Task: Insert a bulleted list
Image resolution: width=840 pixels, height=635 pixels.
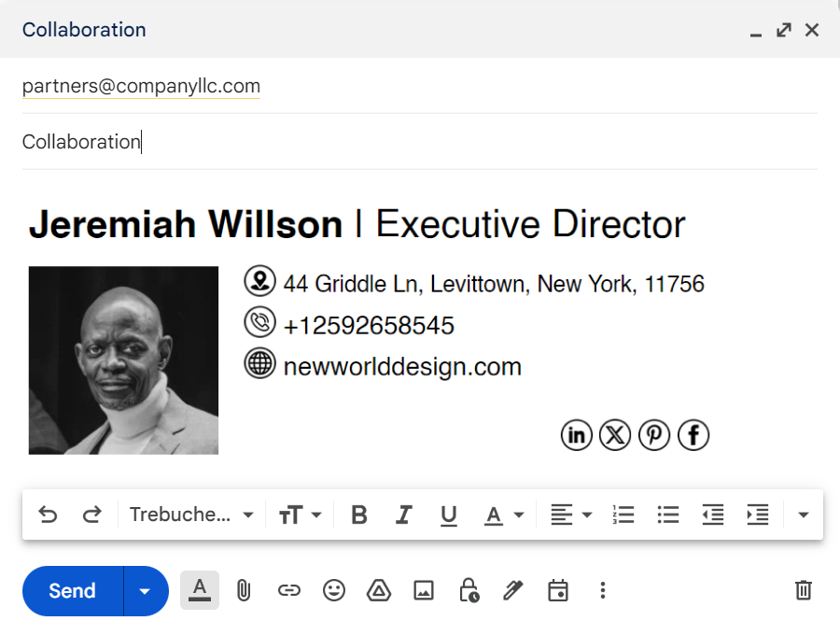Action: 668,515
